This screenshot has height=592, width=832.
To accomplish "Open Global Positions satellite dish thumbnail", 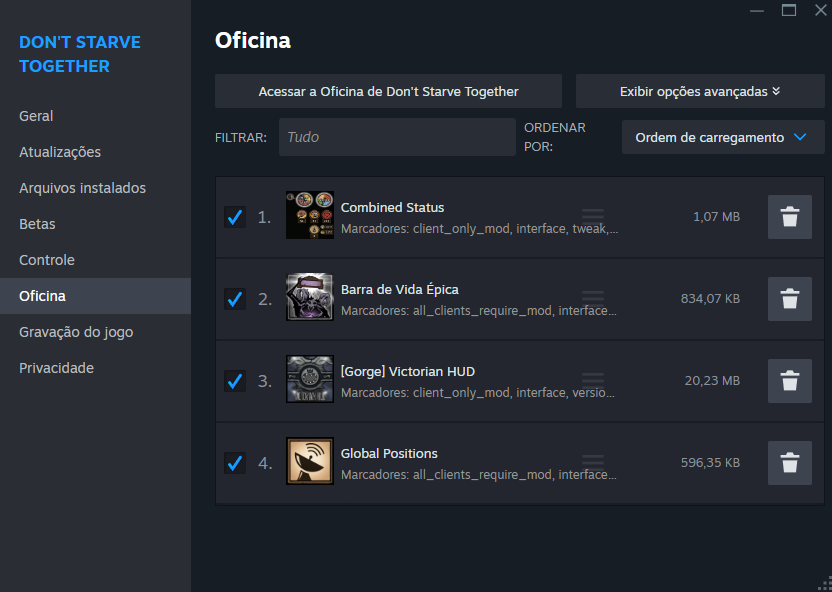I will (310, 461).
